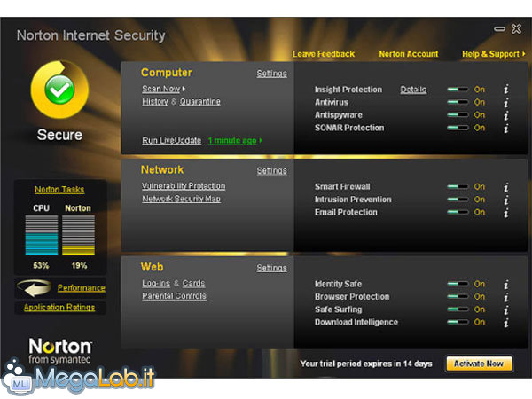
Task: Show Download Intelligence info icon
Action: coord(506,323)
